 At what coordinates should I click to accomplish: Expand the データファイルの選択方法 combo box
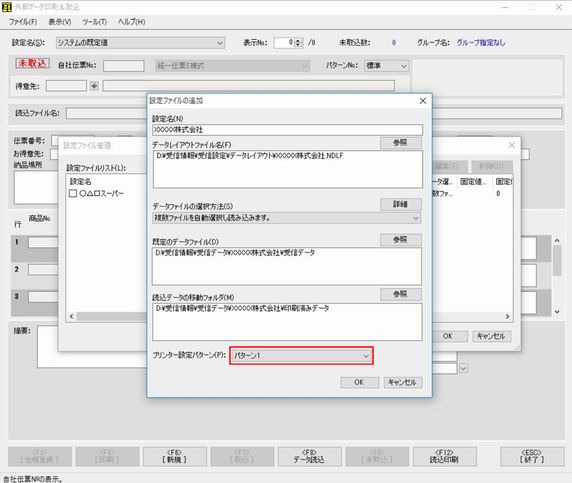tap(287, 218)
